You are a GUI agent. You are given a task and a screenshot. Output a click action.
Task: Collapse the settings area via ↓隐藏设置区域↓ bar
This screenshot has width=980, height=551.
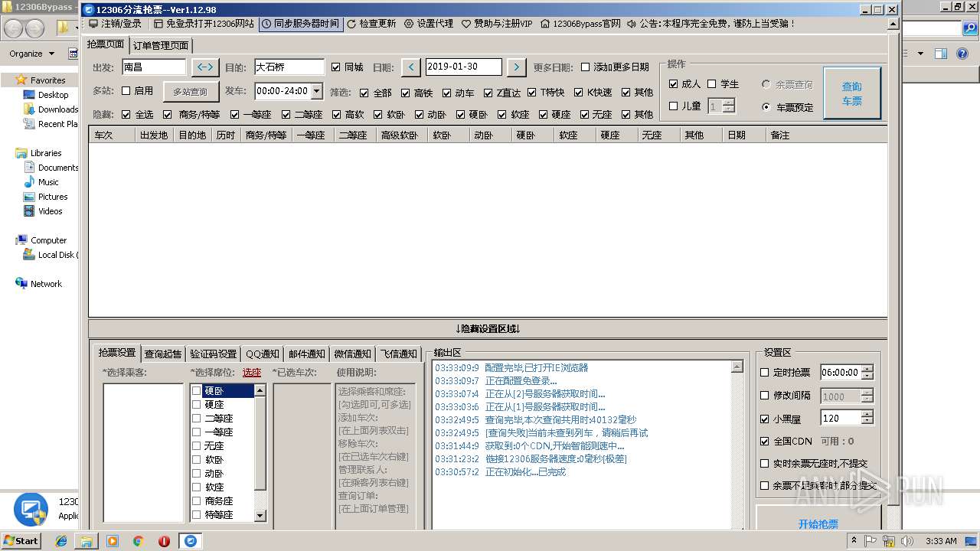click(x=488, y=328)
